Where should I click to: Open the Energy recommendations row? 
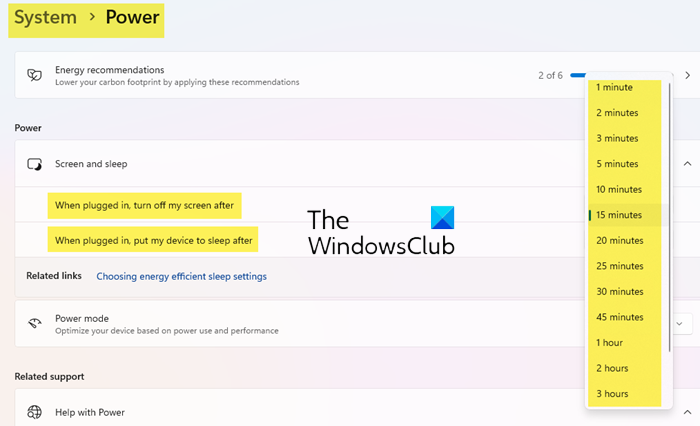(x=357, y=75)
